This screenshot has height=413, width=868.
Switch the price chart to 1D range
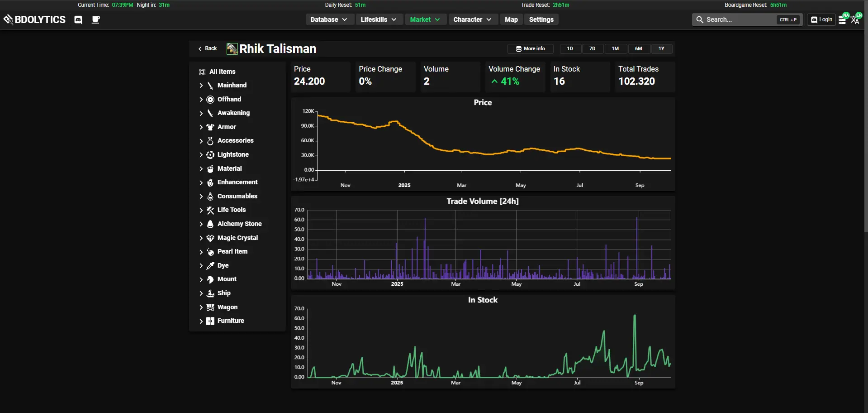click(x=569, y=48)
